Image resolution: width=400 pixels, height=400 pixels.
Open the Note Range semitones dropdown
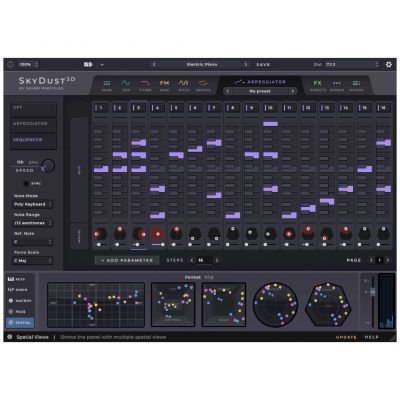click(33, 223)
